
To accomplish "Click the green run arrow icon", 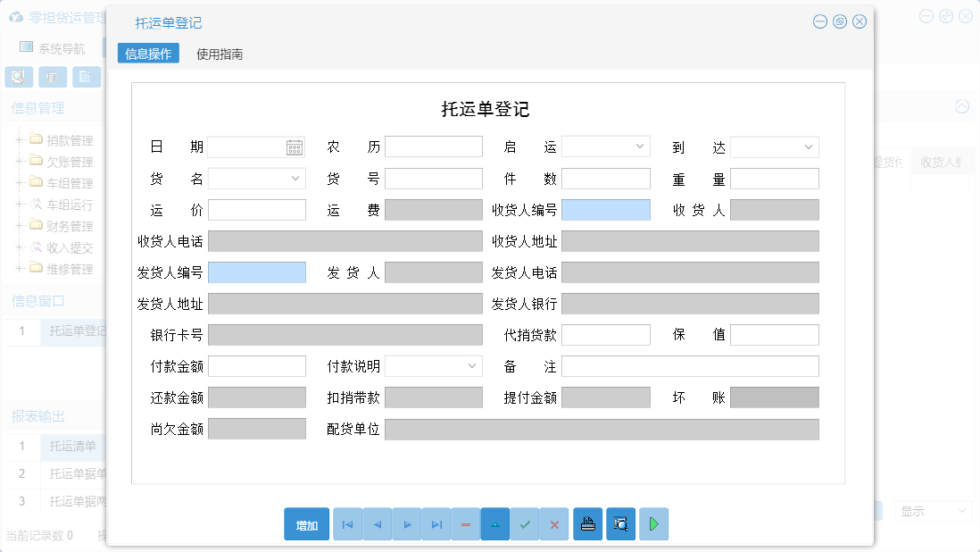I will [x=653, y=524].
